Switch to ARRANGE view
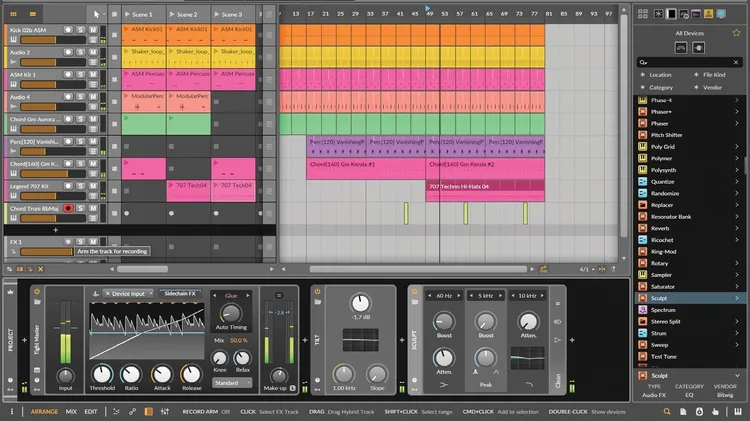The width and height of the screenshot is (750, 421). [44, 411]
